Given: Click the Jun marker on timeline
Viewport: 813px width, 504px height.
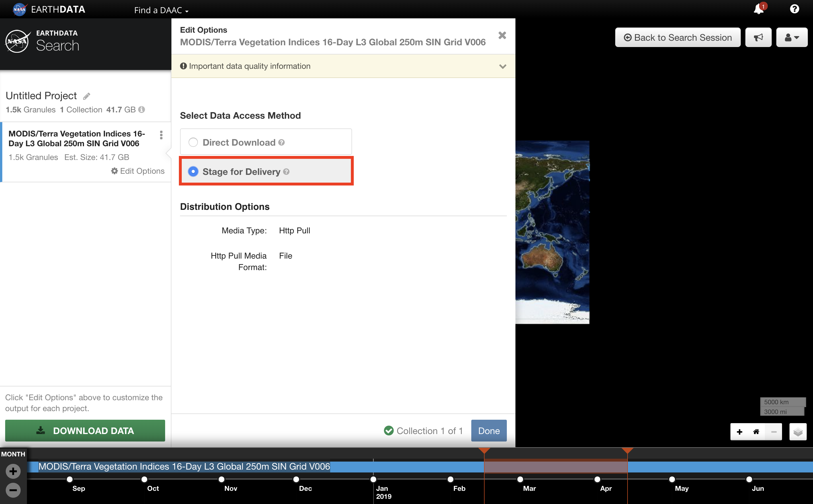Looking at the screenshot, I should (x=749, y=479).
